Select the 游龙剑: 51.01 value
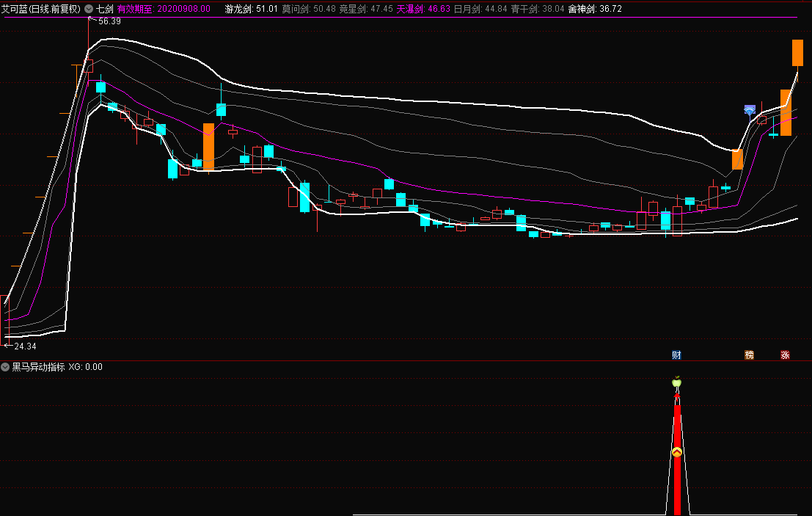Image resolution: width=812 pixels, height=516 pixels. pyautogui.click(x=251, y=9)
